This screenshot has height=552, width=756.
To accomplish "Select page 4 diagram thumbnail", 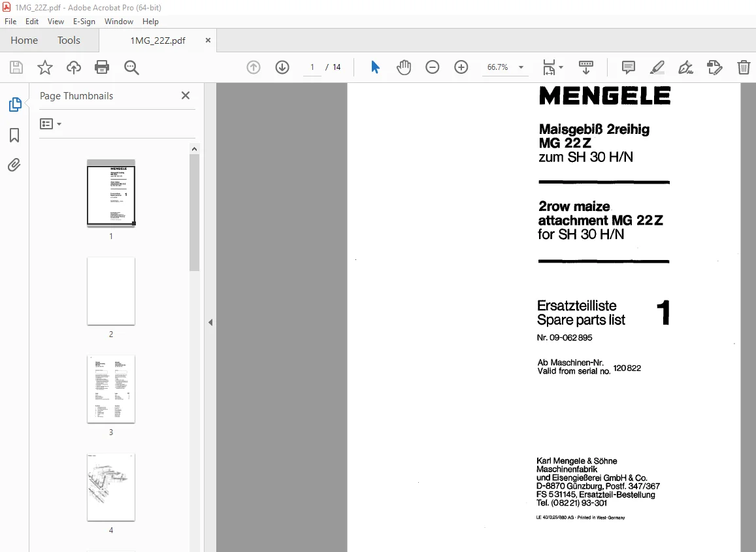I will [111, 487].
